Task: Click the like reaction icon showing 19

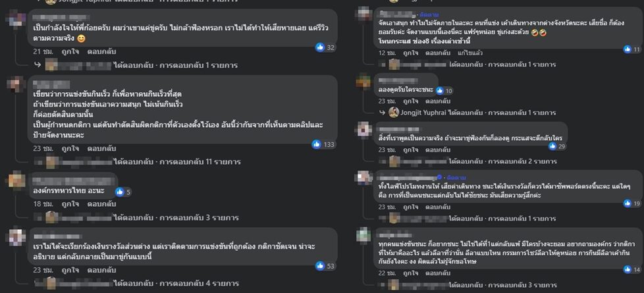Action: point(627,203)
